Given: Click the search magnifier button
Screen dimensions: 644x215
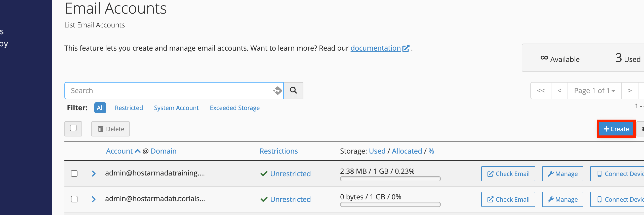Looking at the screenshot, I should [293, 91].
